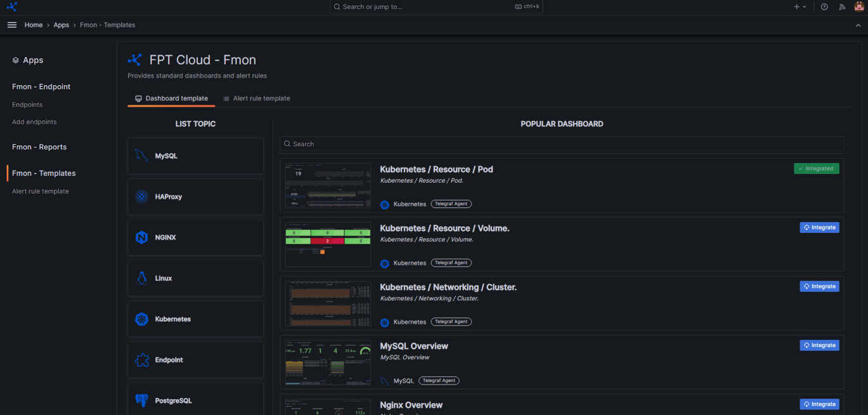
Task: Click Kubernetes icon on Resource / Pod card
Action: (x=384, y=204)
